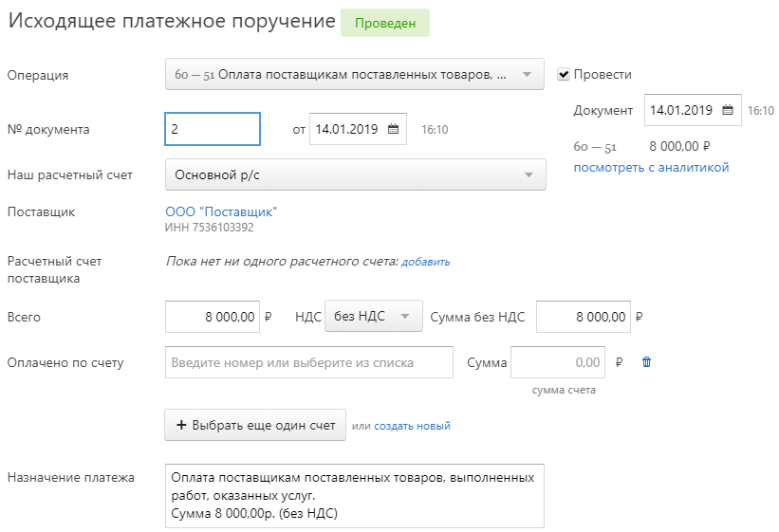This screenshot has height=532, width=779.
Task: Click the Проведен status badge
Action: coord(385,24)
